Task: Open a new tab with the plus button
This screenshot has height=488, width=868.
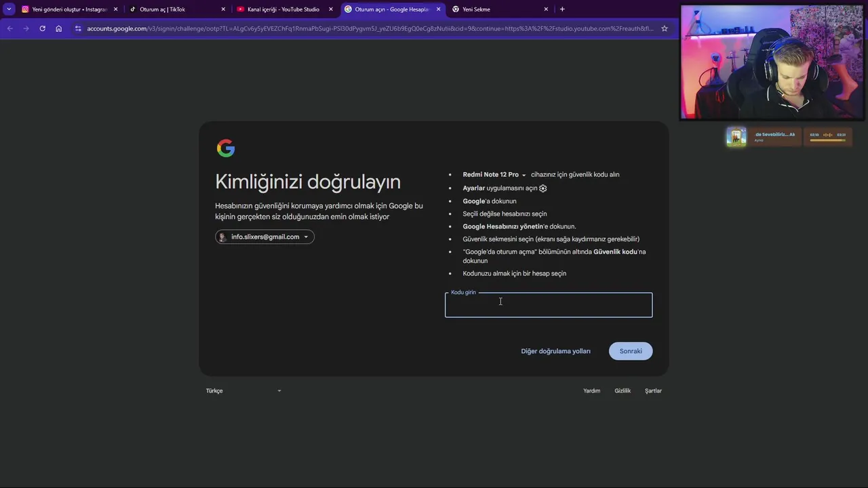Action: (x=562, y=9)
